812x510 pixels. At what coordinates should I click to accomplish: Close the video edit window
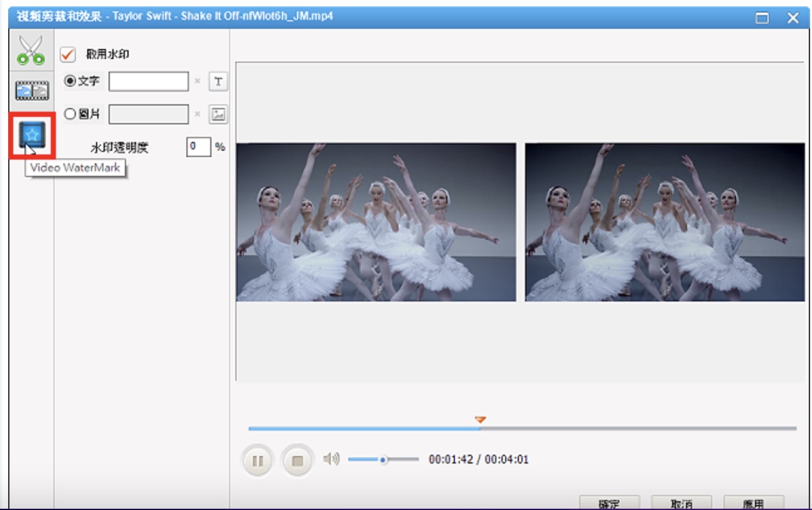(x=793, y=18)
